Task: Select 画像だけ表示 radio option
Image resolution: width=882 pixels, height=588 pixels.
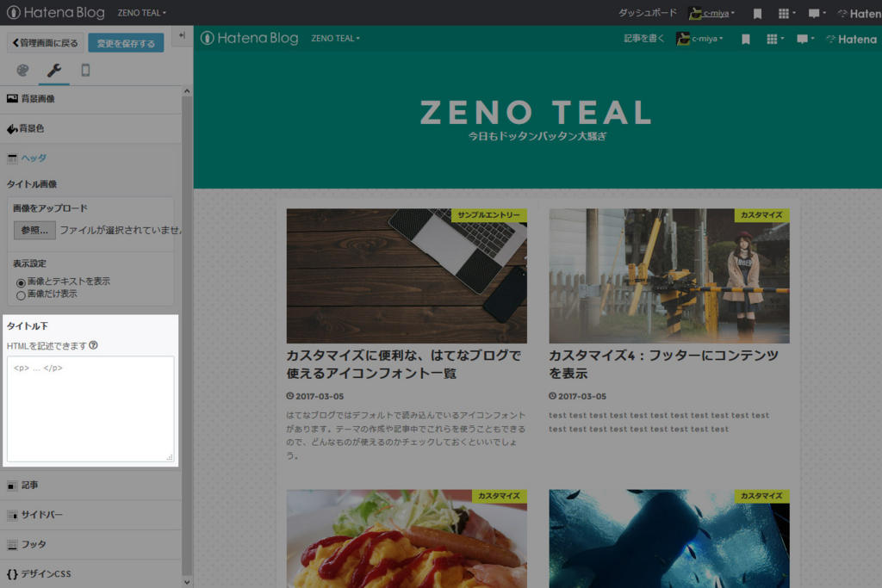Action: tap(21, 295)
